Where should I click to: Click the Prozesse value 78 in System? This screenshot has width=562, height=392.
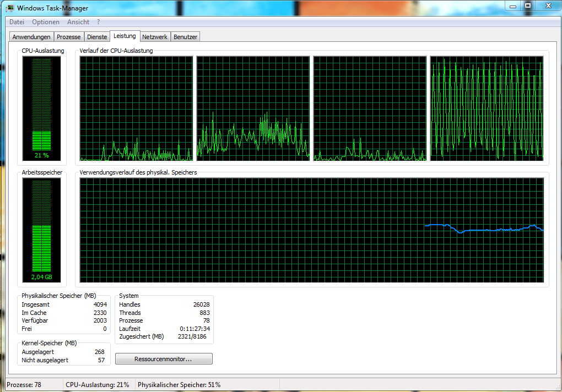(x=207, y=320)
